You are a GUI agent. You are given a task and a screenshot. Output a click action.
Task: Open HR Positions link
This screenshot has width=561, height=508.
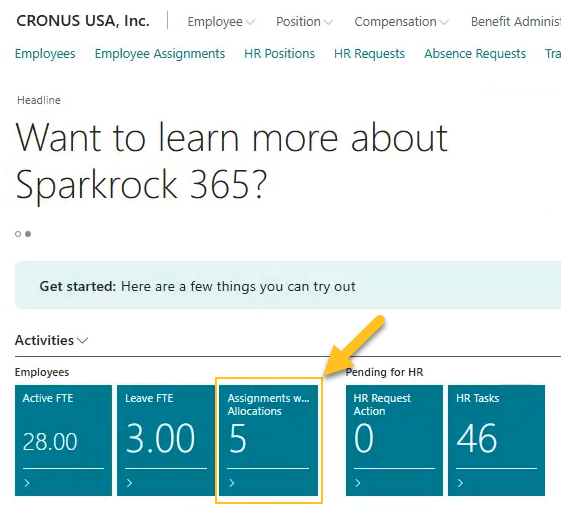[x=279, y=54]
